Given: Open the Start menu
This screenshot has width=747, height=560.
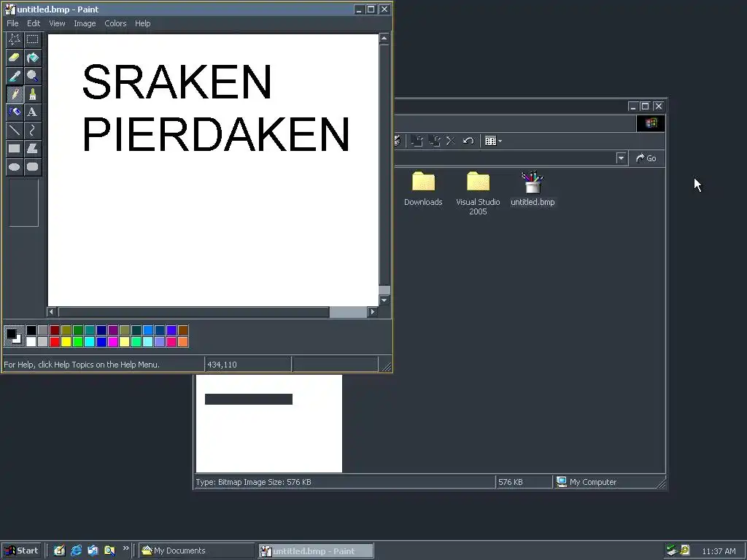Looking at the screenshot, I should pos(21,551).
